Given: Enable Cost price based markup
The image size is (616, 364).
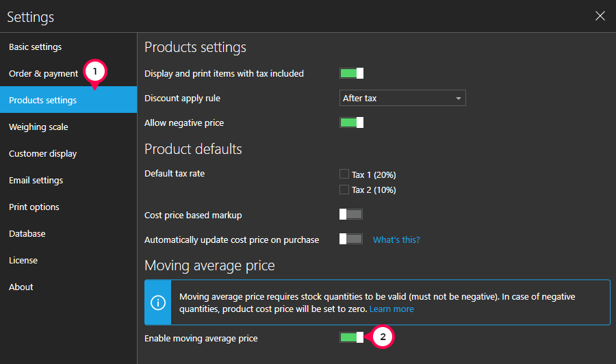Looking at the screenshot, I should pyautogui.click(x=351, y=214).
